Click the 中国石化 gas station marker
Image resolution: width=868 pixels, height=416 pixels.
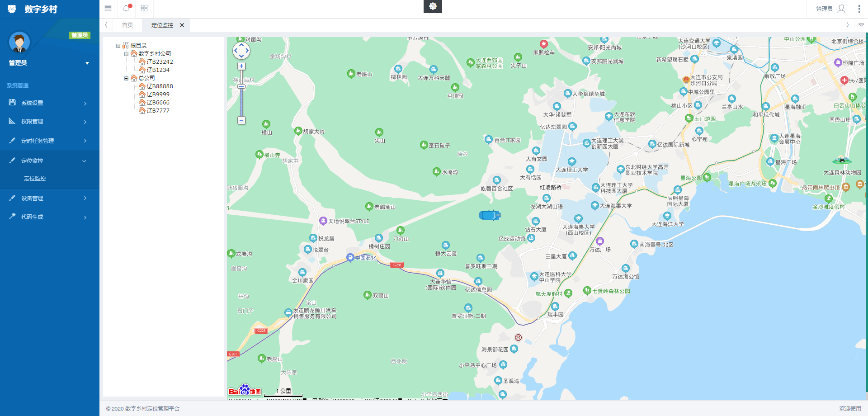pyautogui.click(x=350, y=257)
